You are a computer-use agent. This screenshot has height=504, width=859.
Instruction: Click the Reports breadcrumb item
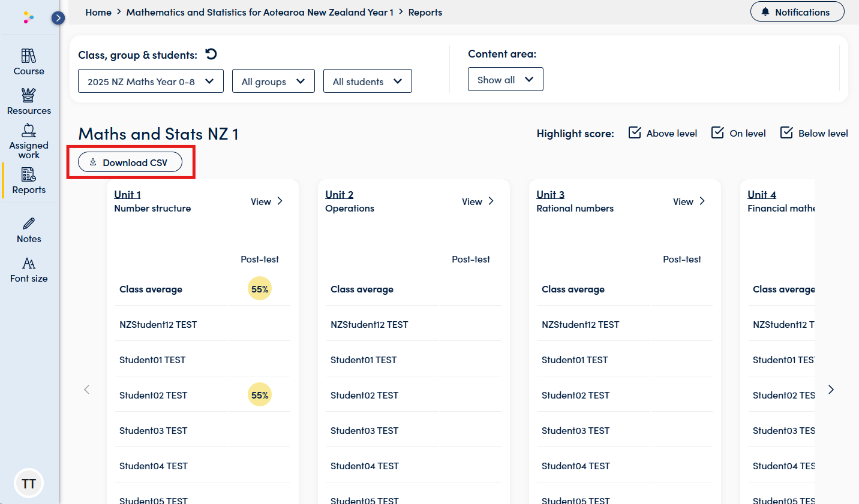(425, 12)
